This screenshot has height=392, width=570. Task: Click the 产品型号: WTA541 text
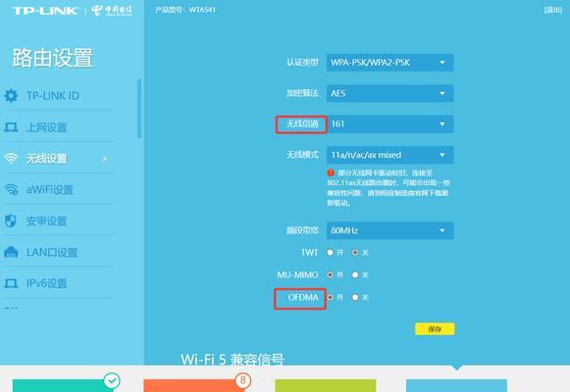pos(185,10)
